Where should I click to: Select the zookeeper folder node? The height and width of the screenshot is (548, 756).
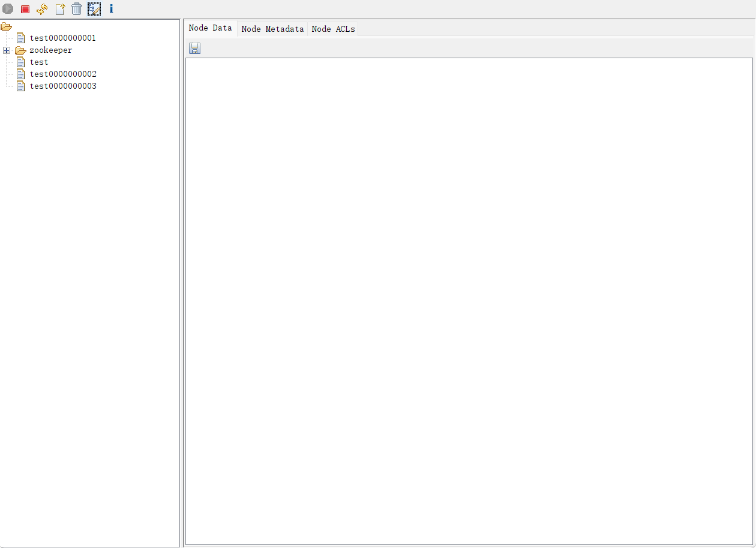[x=50, y=50]
